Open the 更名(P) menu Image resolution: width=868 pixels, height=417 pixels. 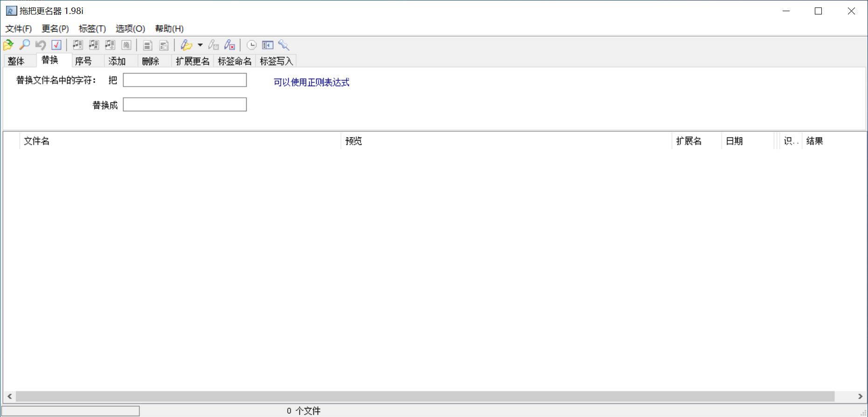[x=55, y=29]
